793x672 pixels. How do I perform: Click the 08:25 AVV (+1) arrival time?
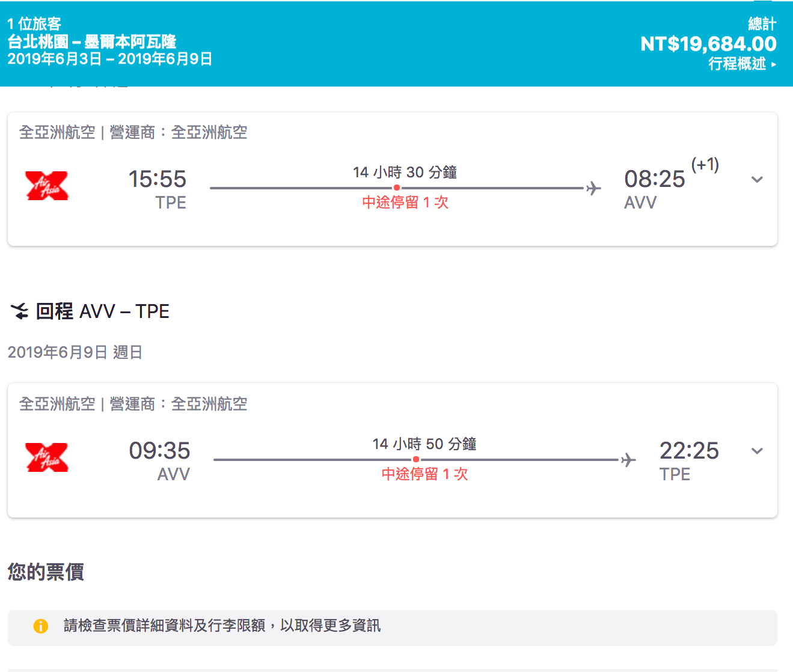pyautogui.click(x=655, y=180)
